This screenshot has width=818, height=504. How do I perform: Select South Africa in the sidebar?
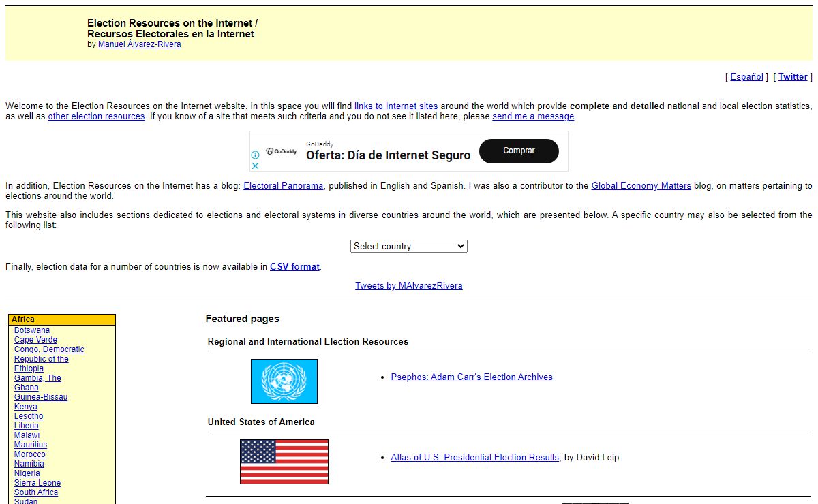pos(36,492)
